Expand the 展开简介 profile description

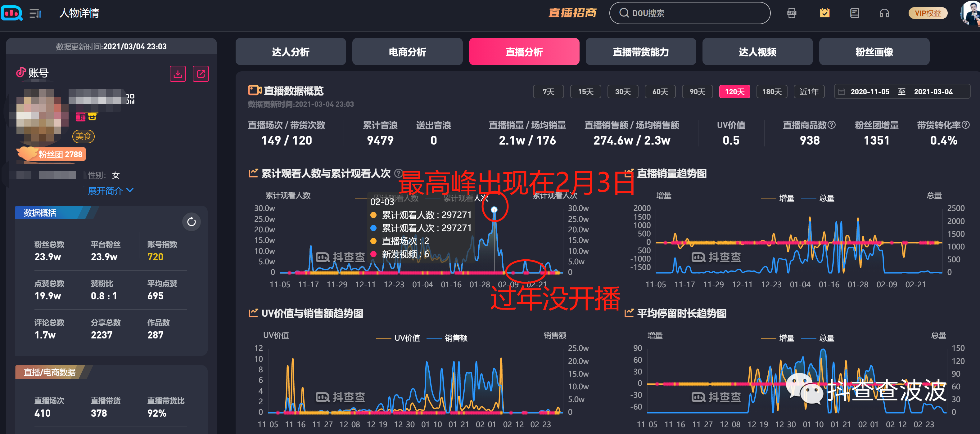(111, 191)
